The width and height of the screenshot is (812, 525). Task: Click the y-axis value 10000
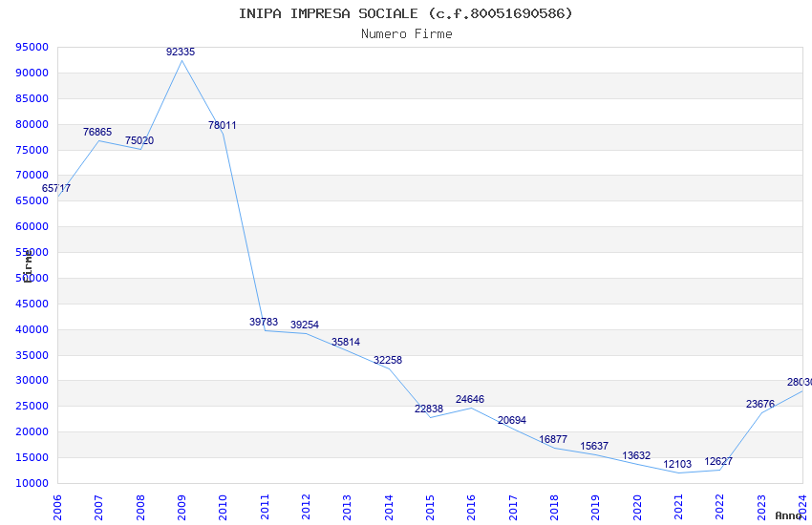[32, 483]
